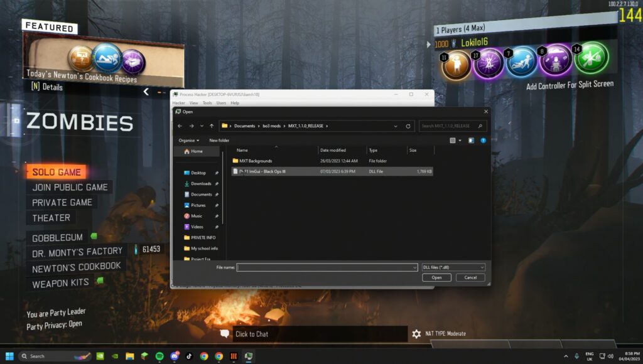Open the Help menu in Process Hacker
Viewport: 643px width, 364px height.
(x=235, y=103)
